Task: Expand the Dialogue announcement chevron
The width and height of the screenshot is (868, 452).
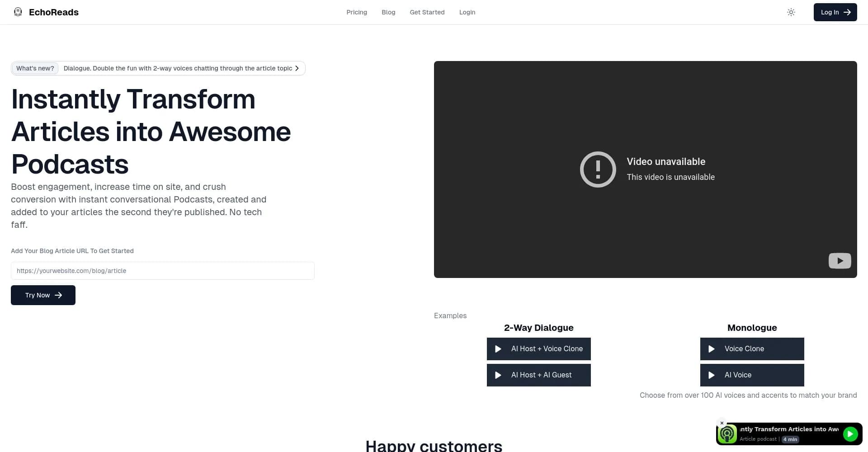Action: coord(297,68)
